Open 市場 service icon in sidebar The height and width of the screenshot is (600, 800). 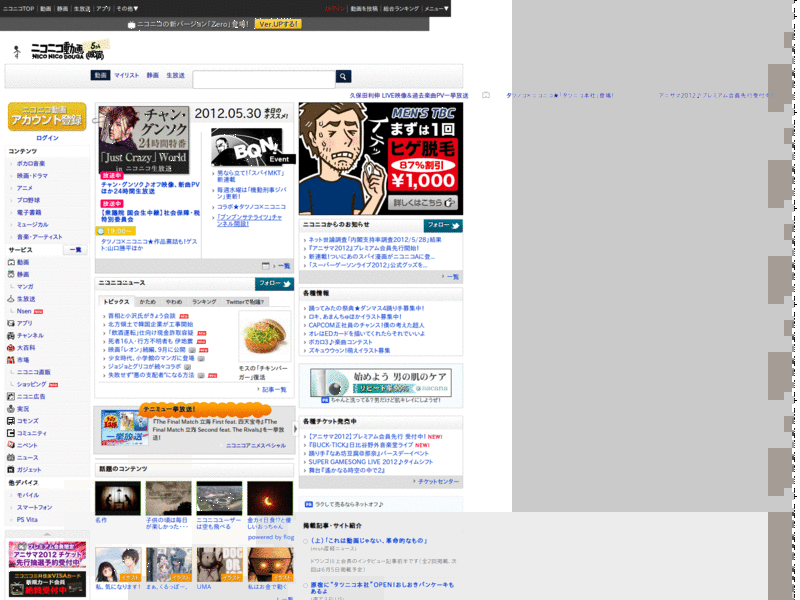[x=11, y=360]
